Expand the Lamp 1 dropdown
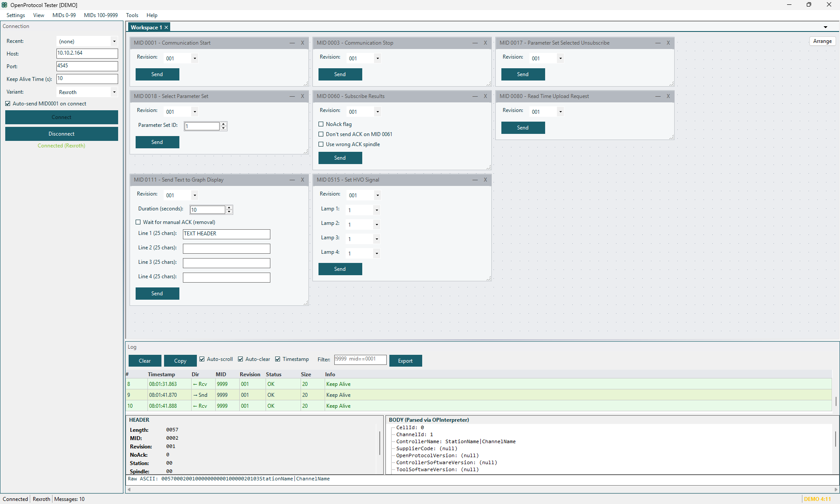 363,210
